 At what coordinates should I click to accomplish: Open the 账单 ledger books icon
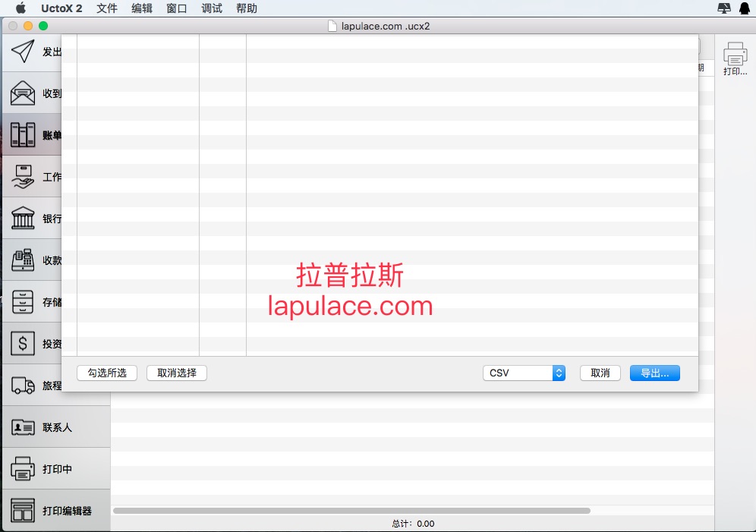[x=23, y=134]
